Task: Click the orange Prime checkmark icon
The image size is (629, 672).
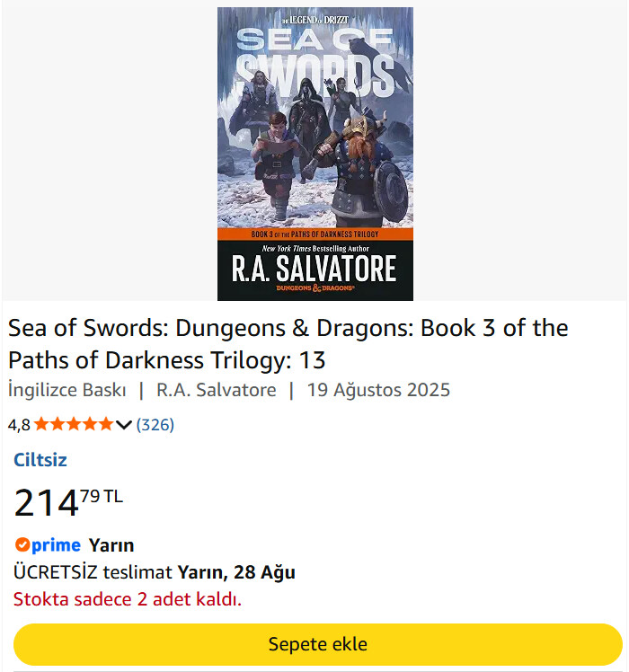Action: pyautogui.click(x=22, y=544)
